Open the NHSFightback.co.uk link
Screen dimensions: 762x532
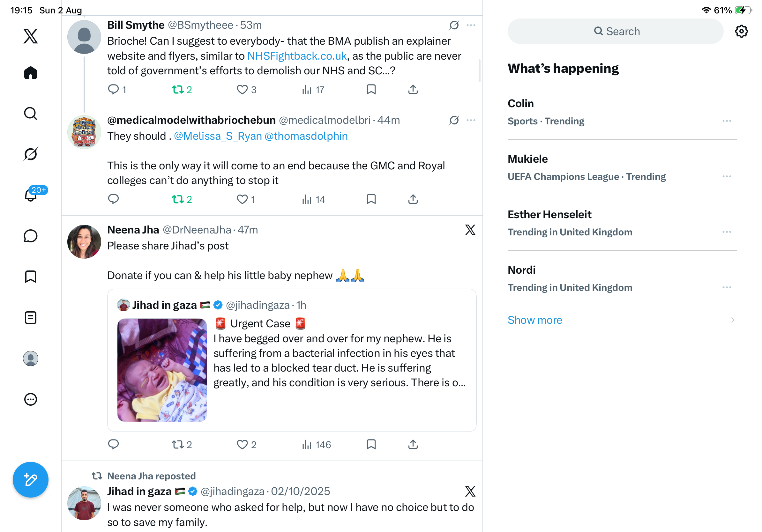(x=297, y=56)
